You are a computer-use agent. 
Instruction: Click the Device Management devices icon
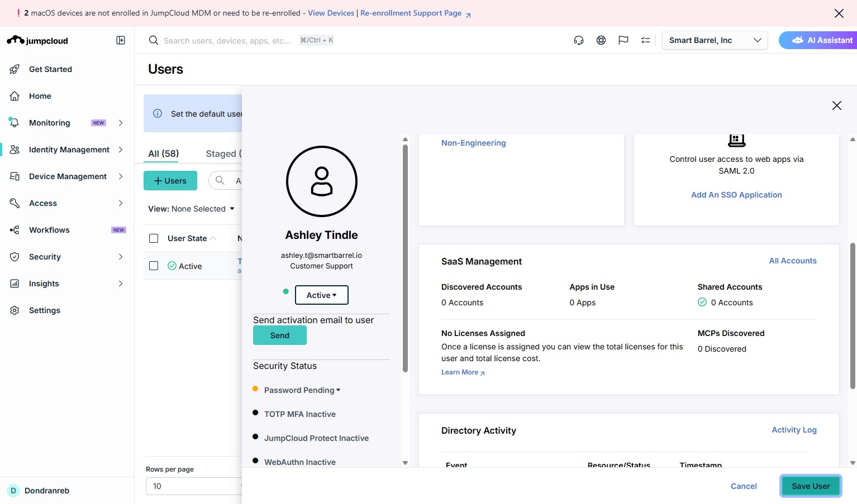point(15,176)
